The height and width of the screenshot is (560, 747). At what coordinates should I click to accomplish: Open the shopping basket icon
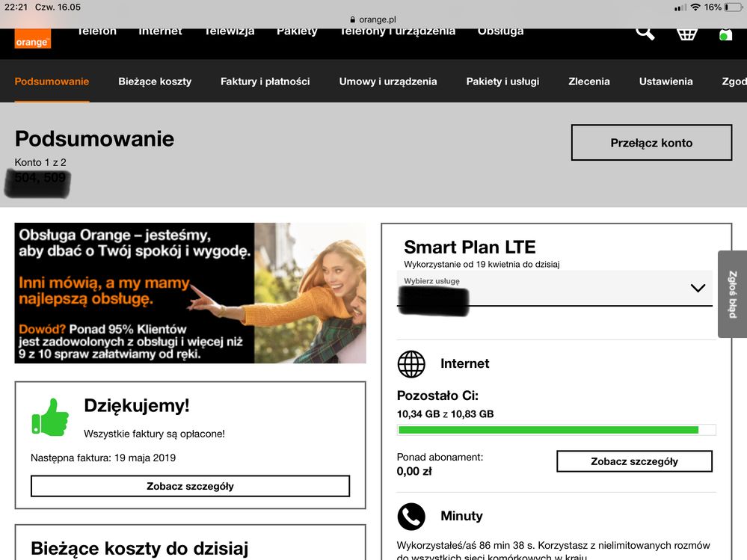[x=686, y=33]
